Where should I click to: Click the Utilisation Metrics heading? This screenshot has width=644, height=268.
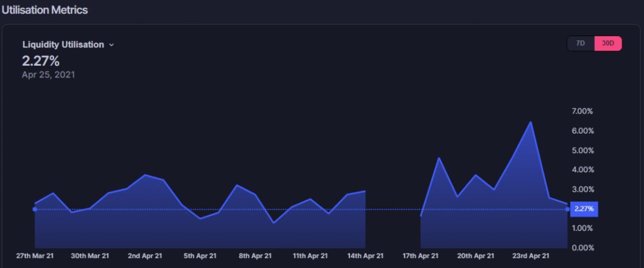coord(44,10)
